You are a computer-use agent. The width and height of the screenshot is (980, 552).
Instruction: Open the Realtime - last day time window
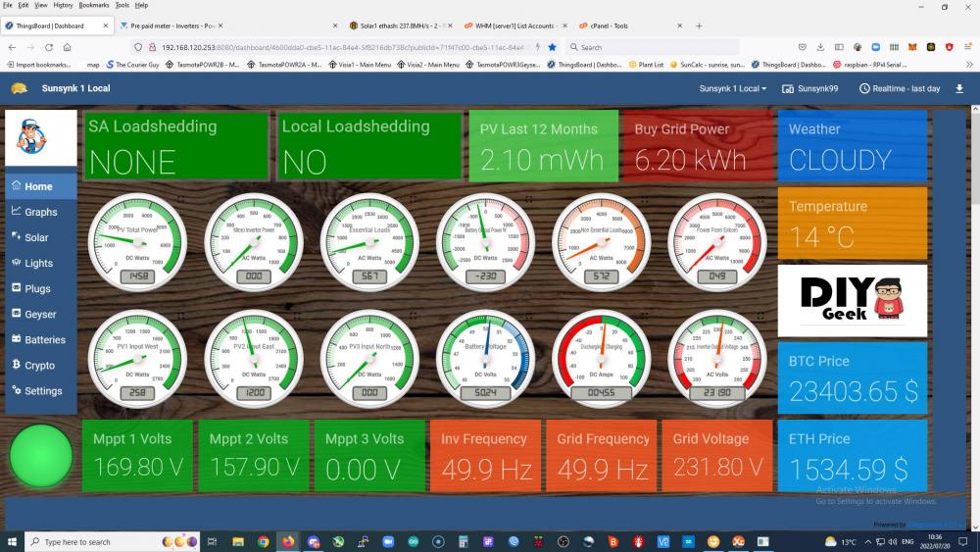pyautogui.click(x=900, y=89)
